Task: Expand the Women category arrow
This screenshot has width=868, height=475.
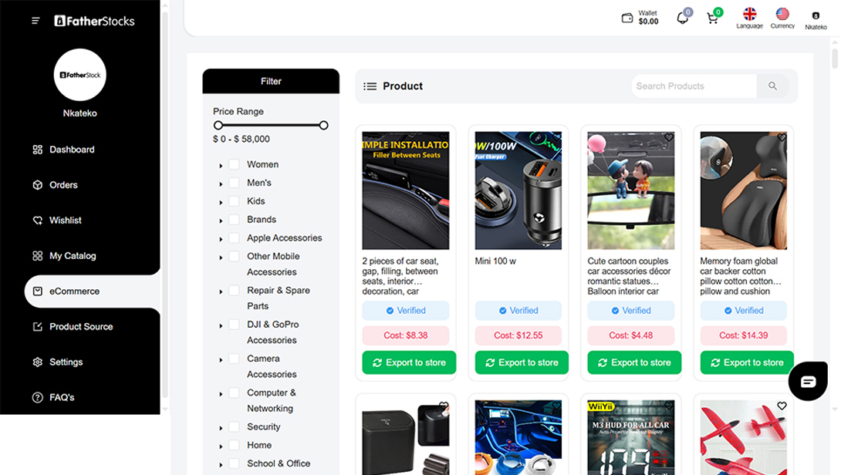Action: 221,166
